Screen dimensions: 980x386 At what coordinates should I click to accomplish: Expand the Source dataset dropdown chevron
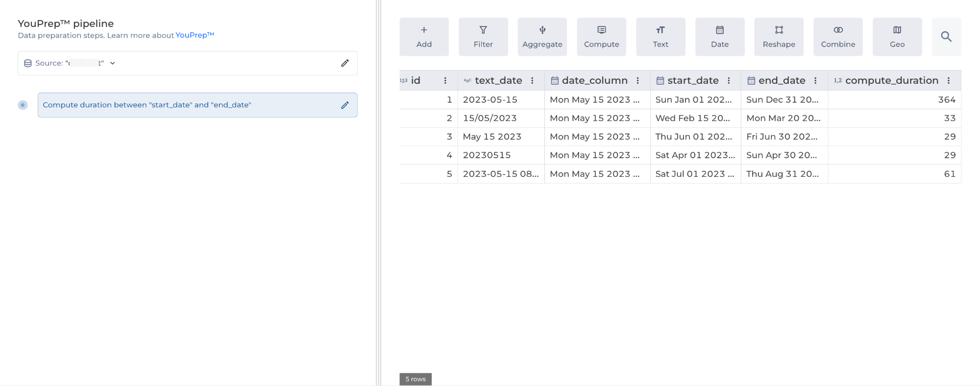[113, 63]
